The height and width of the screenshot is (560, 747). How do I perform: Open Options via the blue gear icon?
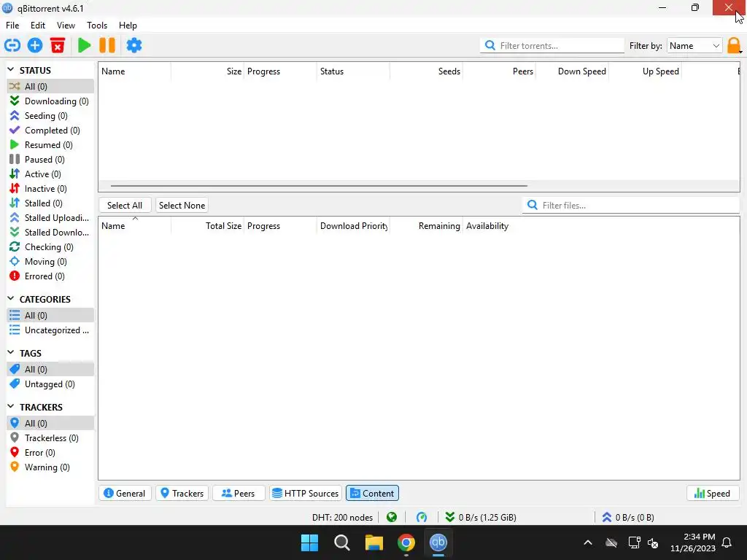click(134, 45)
